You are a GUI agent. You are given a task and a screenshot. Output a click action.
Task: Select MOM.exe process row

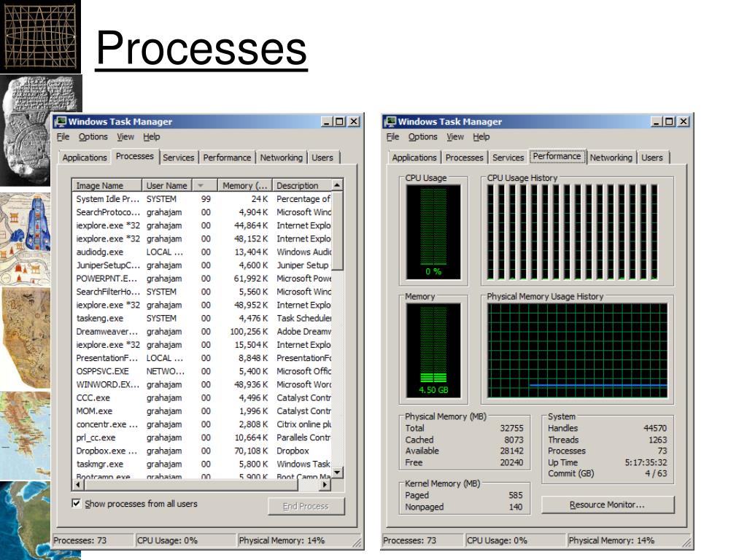pyautogui.click(x=202, y=411)
